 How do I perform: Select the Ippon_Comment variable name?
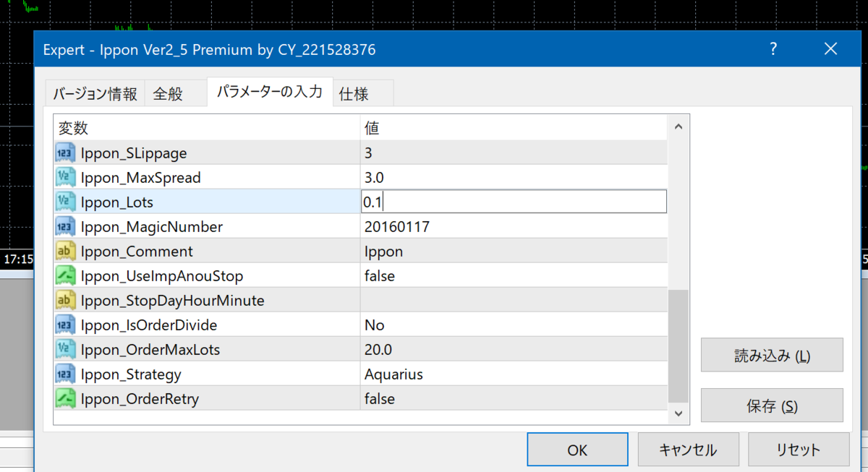point(137,252)
